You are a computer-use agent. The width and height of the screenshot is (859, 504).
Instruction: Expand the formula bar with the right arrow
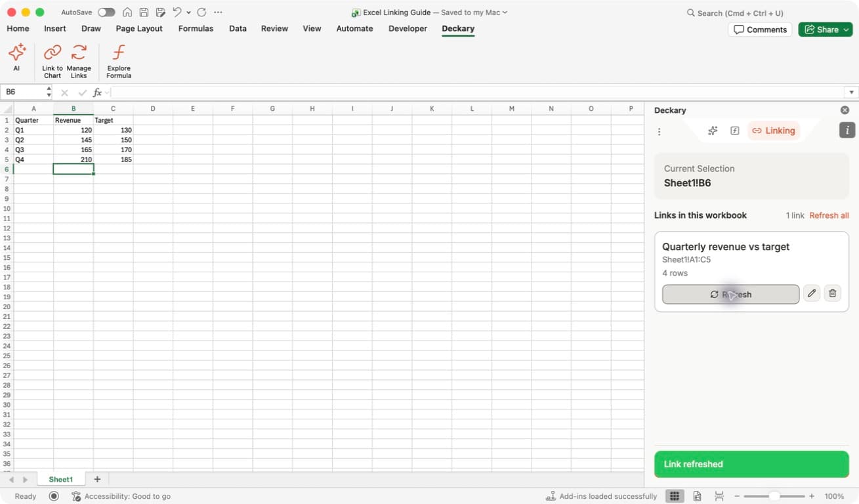852,93
